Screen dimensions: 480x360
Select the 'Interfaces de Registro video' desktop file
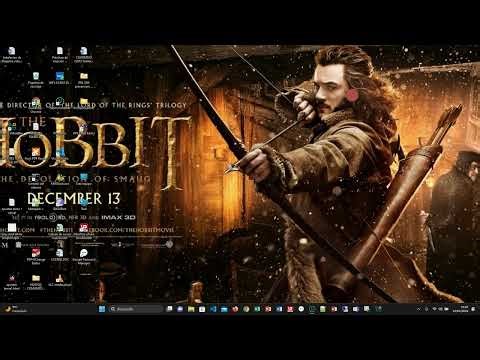click(x=12, y=55)
